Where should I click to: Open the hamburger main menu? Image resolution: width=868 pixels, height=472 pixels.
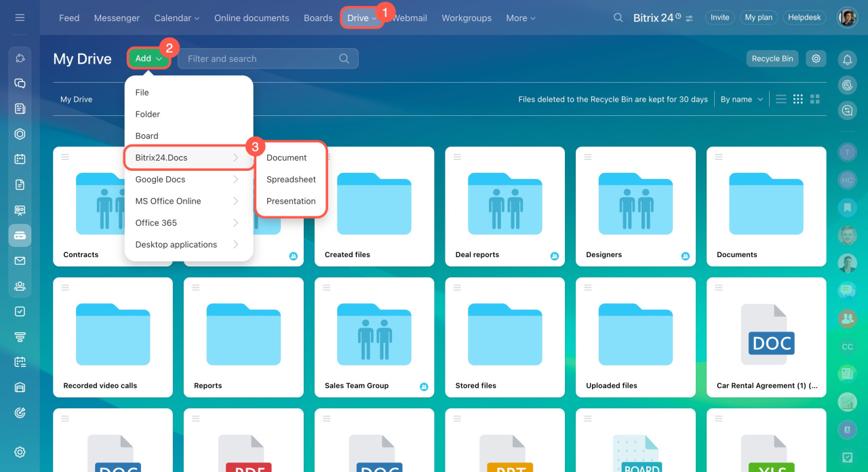20,18
